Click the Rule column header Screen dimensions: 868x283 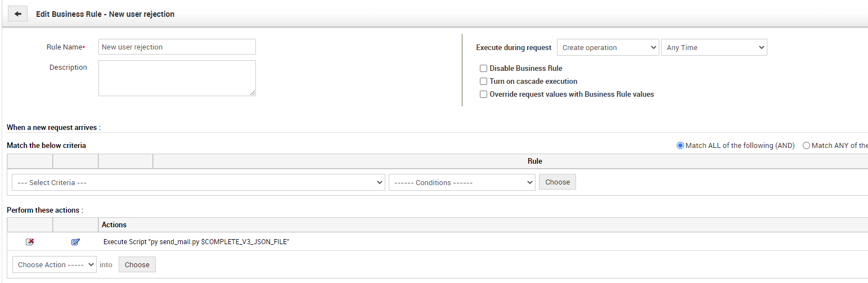tap(534, 161)
